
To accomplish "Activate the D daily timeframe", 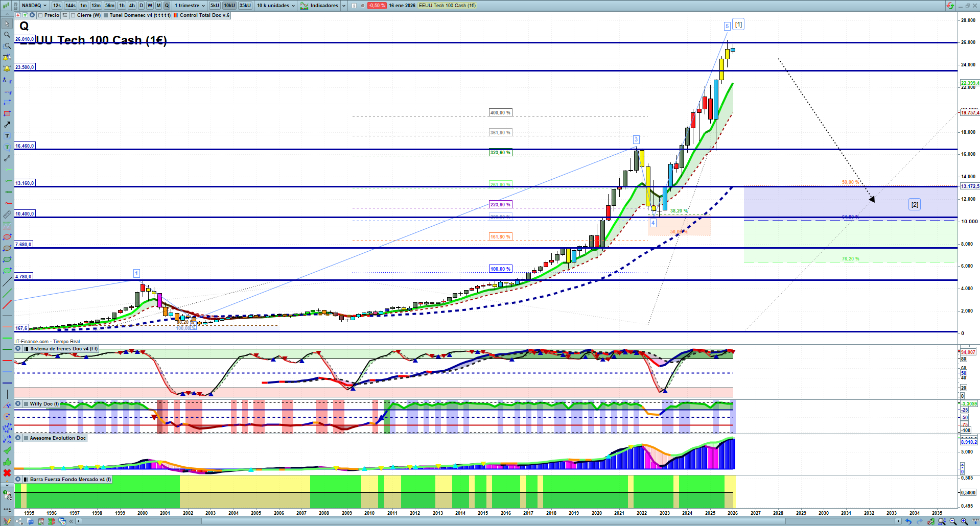I will pos(142,6).
